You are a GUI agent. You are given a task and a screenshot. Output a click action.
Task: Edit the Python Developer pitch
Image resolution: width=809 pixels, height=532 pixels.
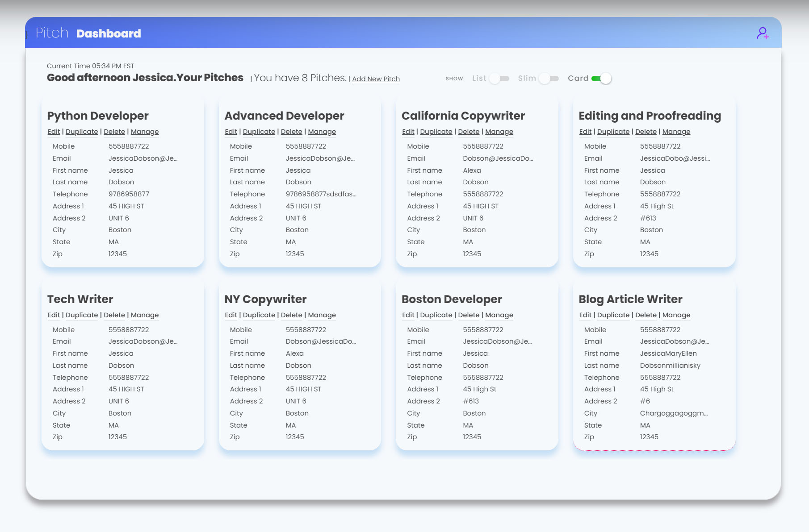click(x=54, y=132)
